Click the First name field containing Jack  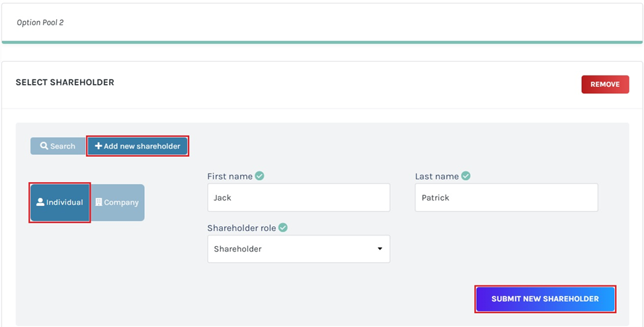pyautogui.click(x=298, y=197)
